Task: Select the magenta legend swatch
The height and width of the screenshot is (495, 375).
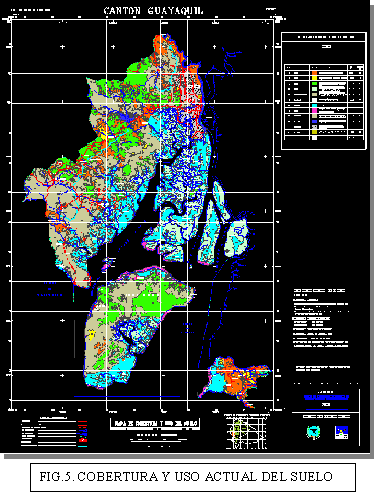Action: pos(314,110)
